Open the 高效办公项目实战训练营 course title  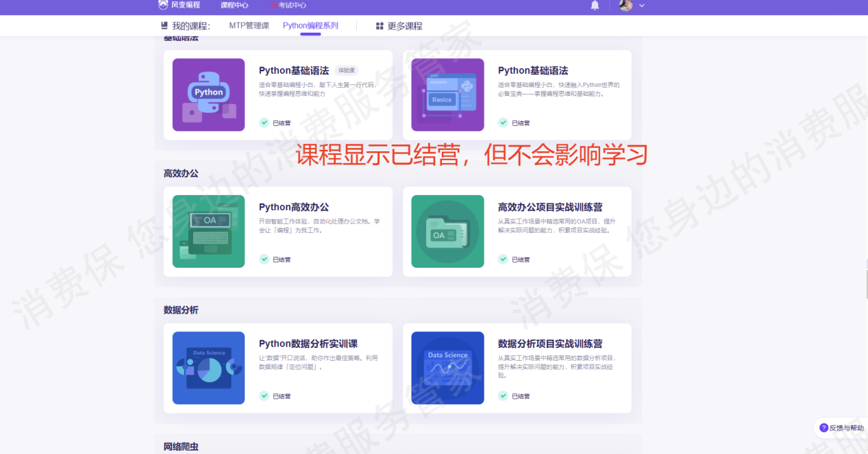coord(549,207)
